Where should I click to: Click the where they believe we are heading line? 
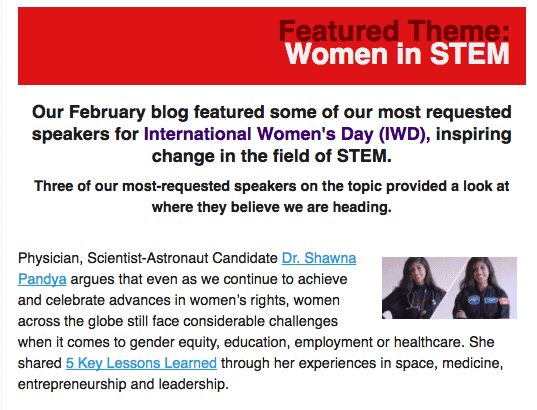[272, 207]
